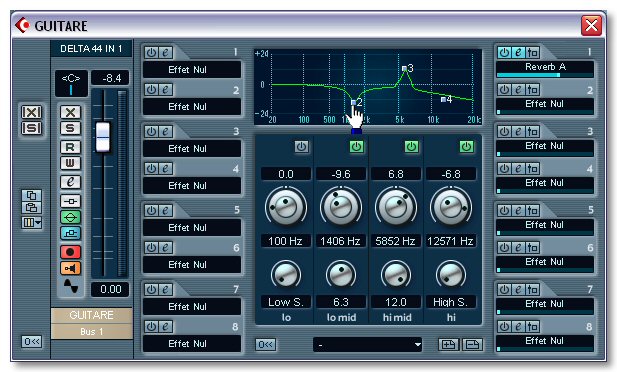This screenshot has width=617, height=372.
Task: Store EQ preset with plus icon
Action: click(x=449, y=345)
